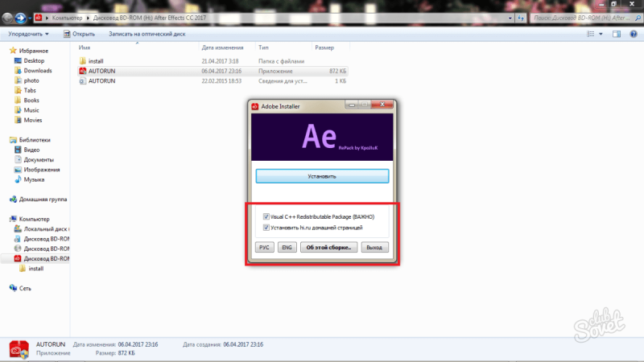
Task: Click the change view icon
Action: coord(591,34)
